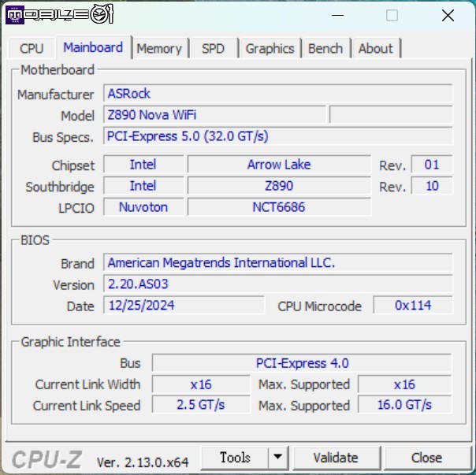The height and width of the screenshot is (475, 476).
Task: Click the Southbridge Intel value
Action: click(x=143, y=186)
